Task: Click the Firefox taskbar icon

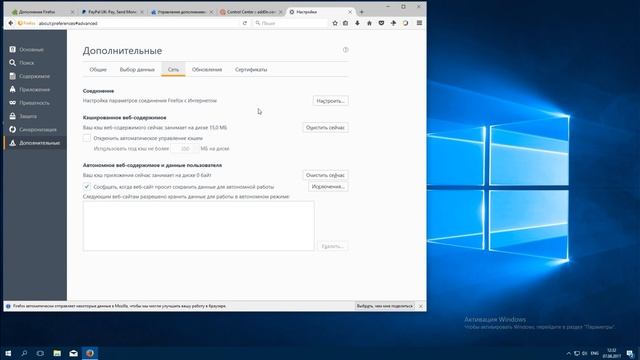Action: point(90,353)
